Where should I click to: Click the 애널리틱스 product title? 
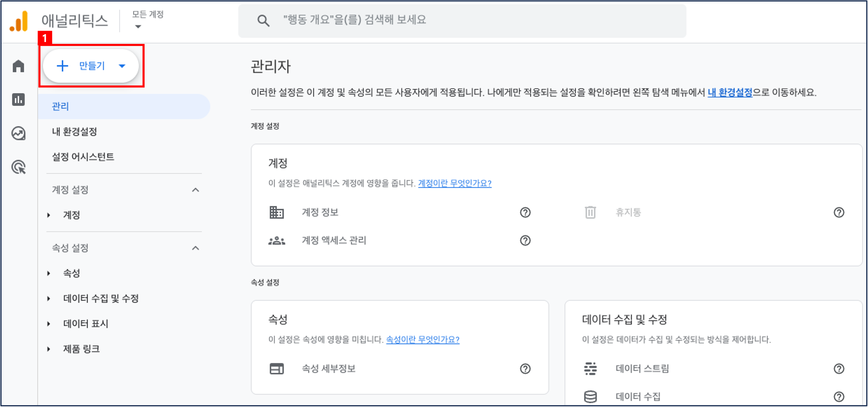tap(75, 21)
